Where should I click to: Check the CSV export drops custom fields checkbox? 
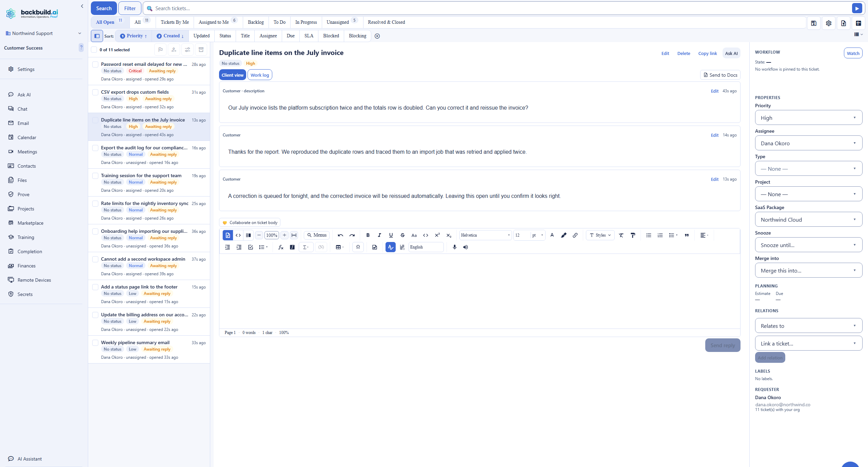(x=95, y=92)
